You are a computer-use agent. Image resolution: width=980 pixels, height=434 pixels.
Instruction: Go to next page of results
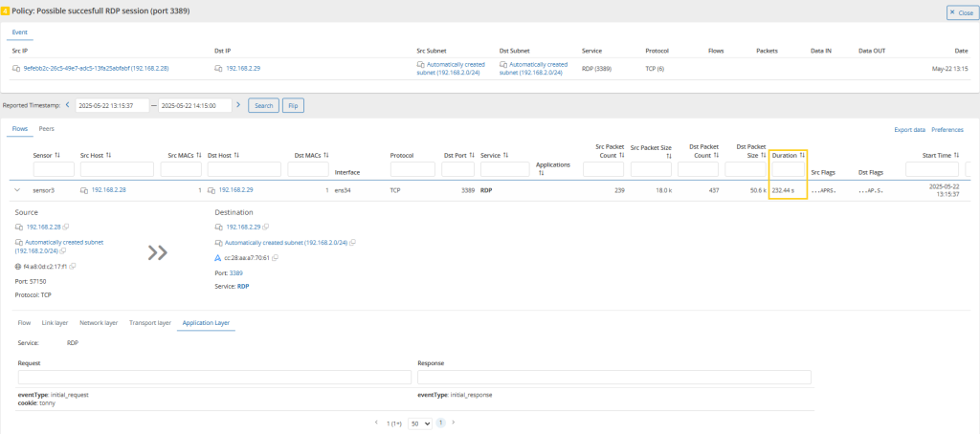(x=454, y=422)
